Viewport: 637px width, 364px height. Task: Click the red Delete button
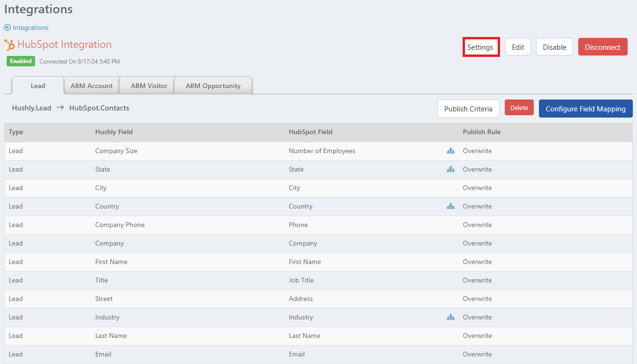(x=519, y=108)
